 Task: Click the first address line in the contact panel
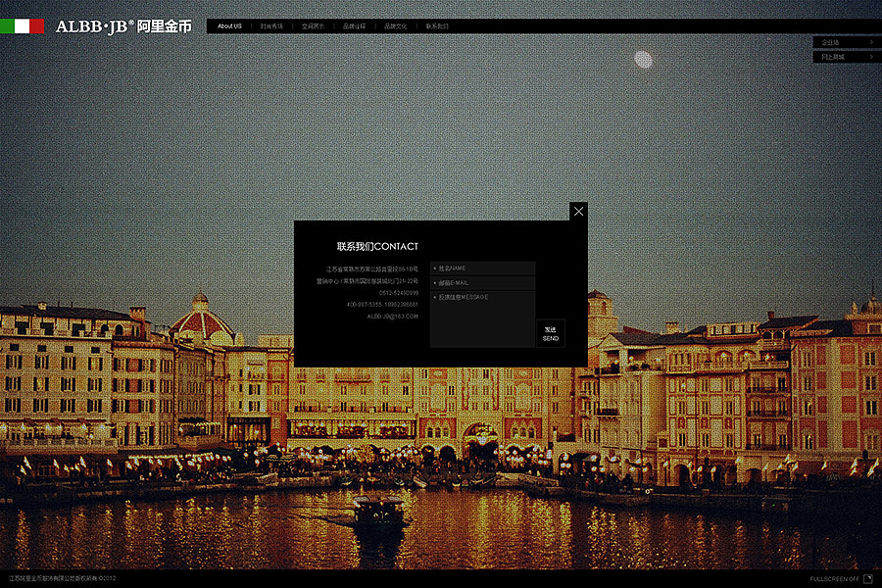(x=372, y=269)
